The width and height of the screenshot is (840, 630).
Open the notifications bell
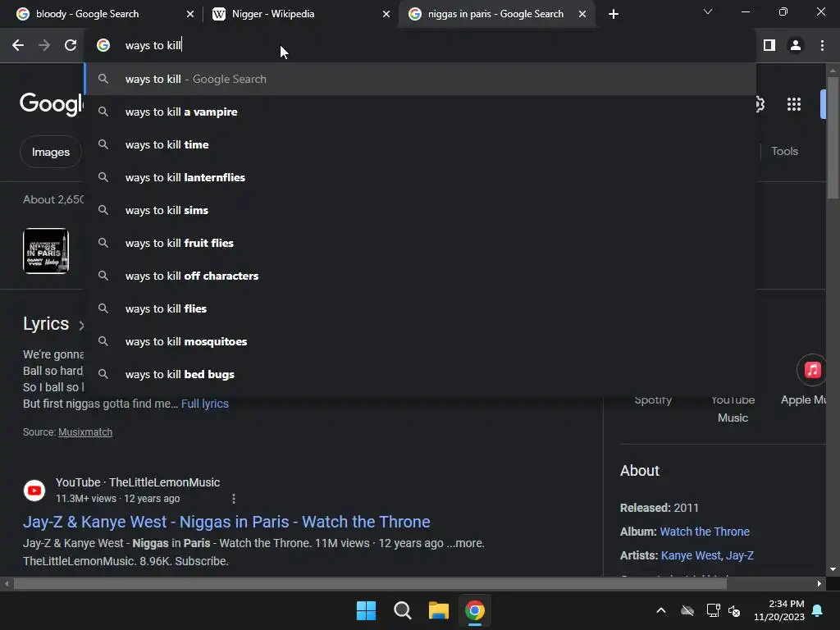(x=817, y=610)
